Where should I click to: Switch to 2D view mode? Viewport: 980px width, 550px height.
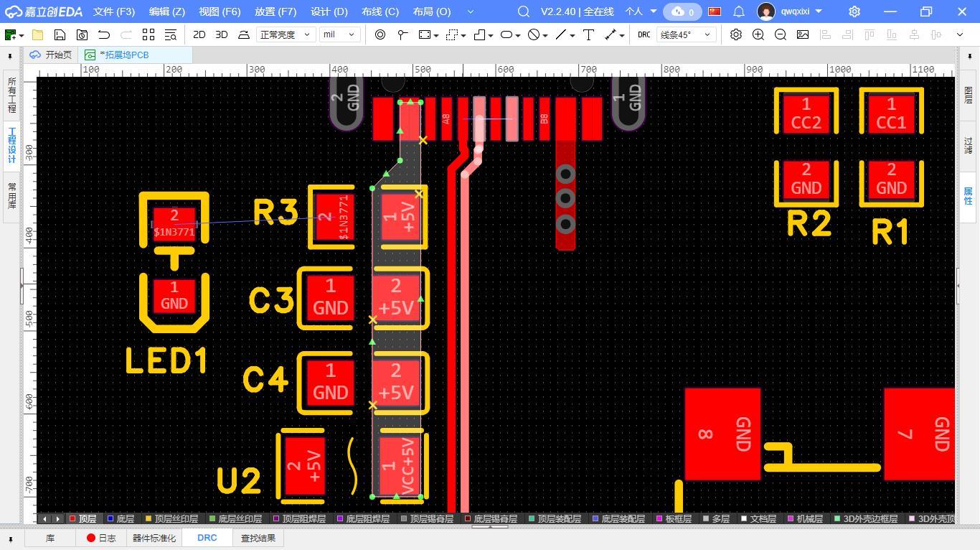199,34
